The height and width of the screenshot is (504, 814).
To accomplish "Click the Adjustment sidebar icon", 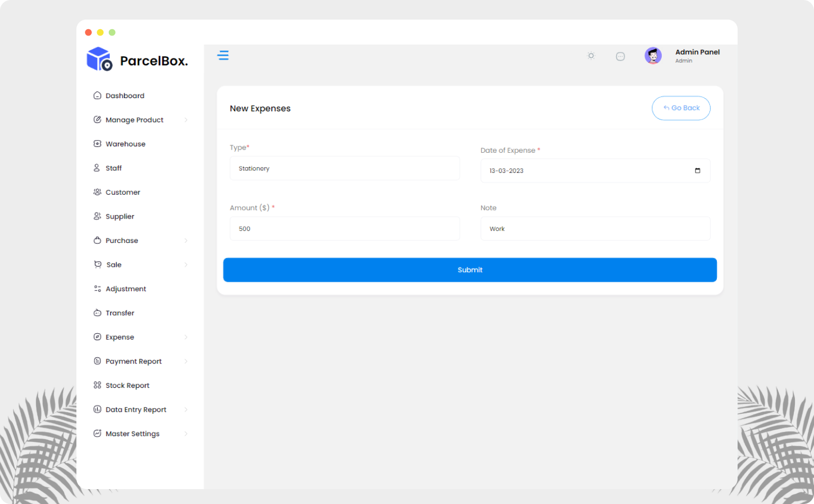I will [97, 288].
